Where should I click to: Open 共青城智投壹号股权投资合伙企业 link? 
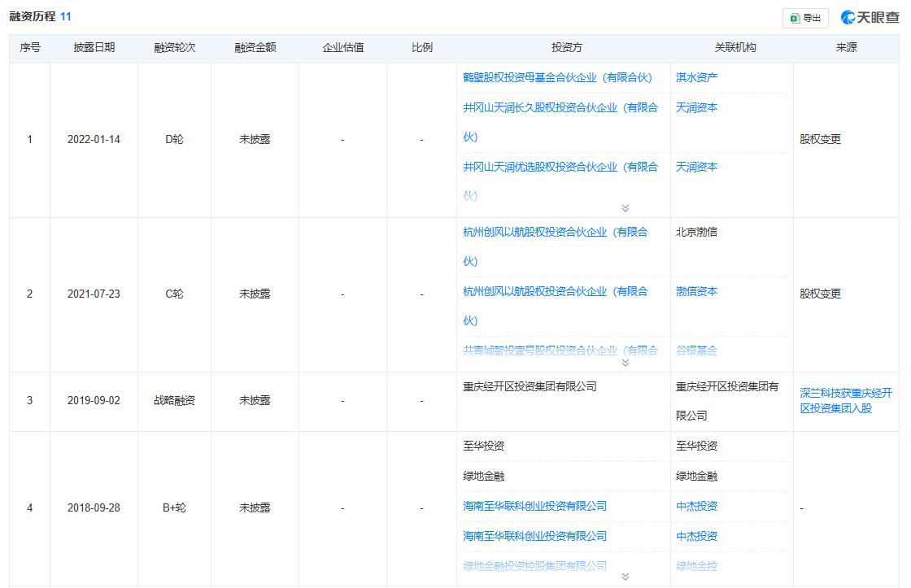coord(560,351)
